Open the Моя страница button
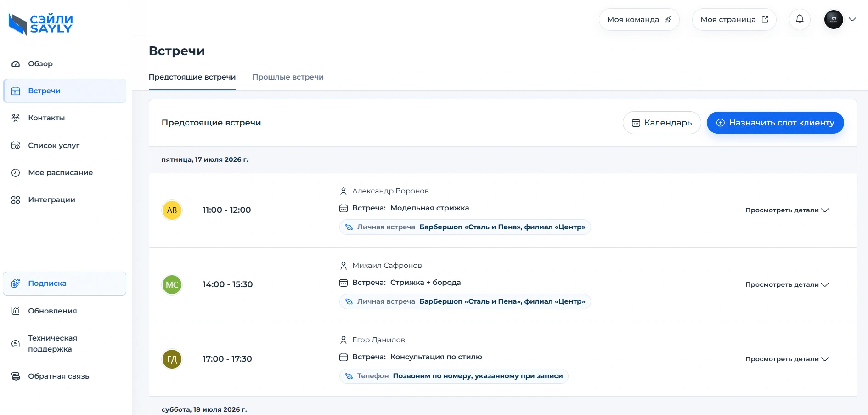 [734, 20]
